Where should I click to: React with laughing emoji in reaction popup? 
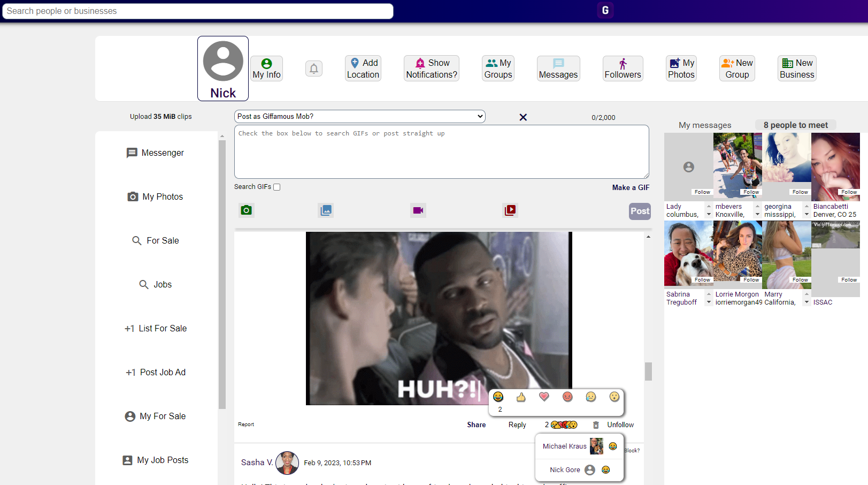point(498,397)
